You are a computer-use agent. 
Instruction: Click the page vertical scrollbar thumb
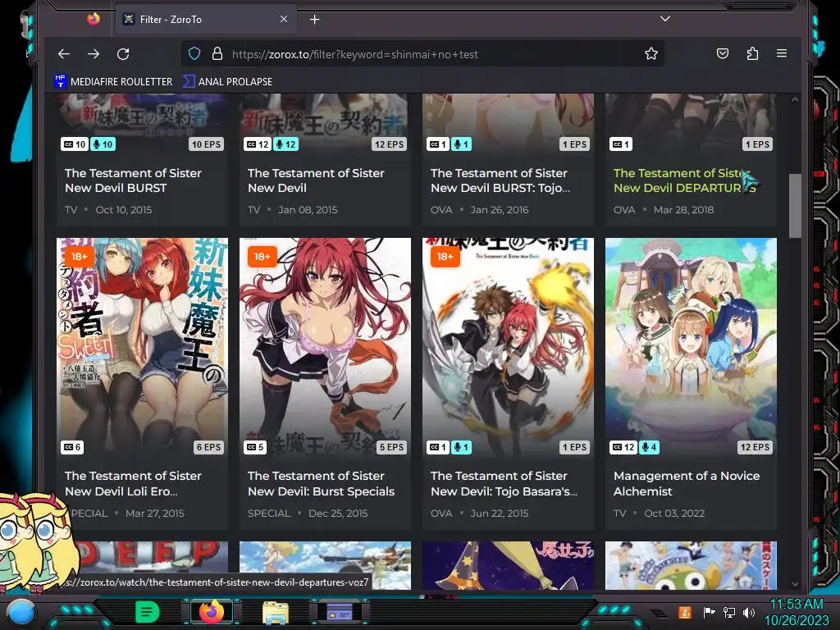click(x=795, y=206)
